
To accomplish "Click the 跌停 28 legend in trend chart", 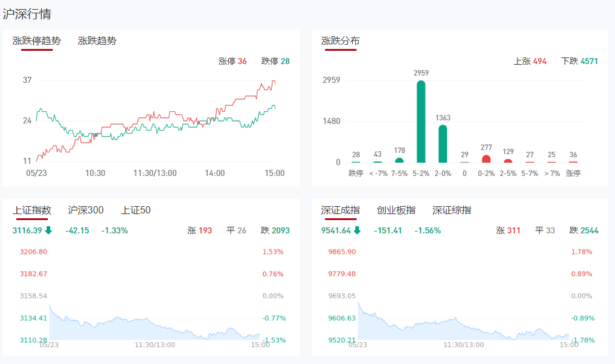I will pyautogui.click(x=275, y=61).
